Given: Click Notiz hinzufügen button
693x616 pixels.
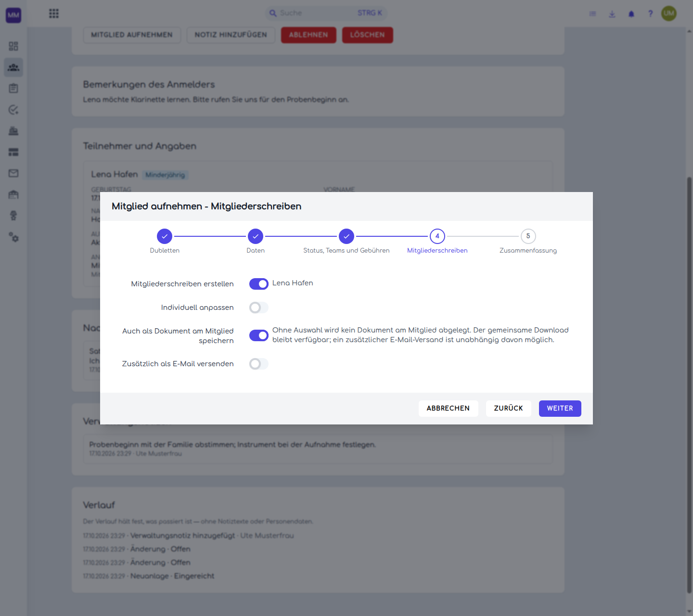Looking at the screenshot, I should point(231,35).
